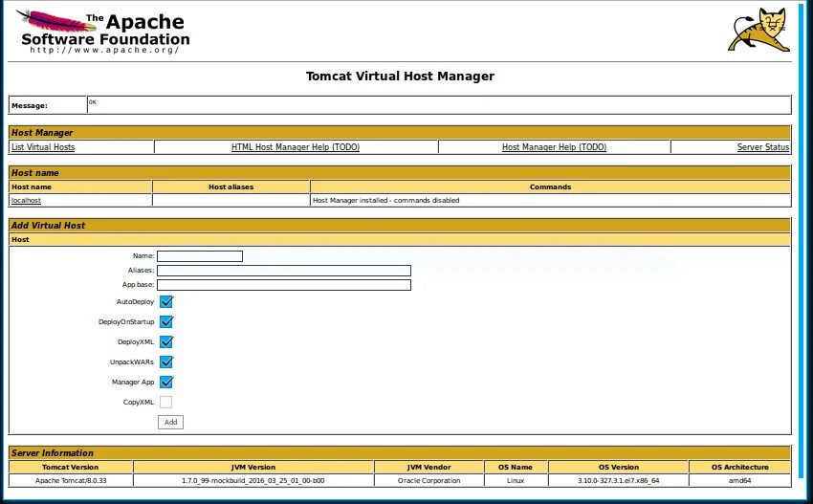Image resolution: width=813 pixels, height=504 pixels.
Task: Toggle the DeployXML checkbox
Action: pyautogui.click(x=165, y=342)
